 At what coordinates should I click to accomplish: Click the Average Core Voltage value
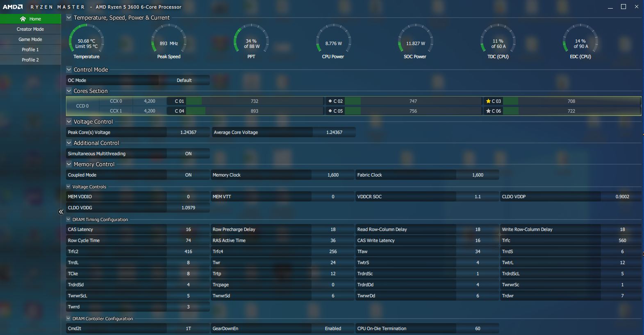334,132
